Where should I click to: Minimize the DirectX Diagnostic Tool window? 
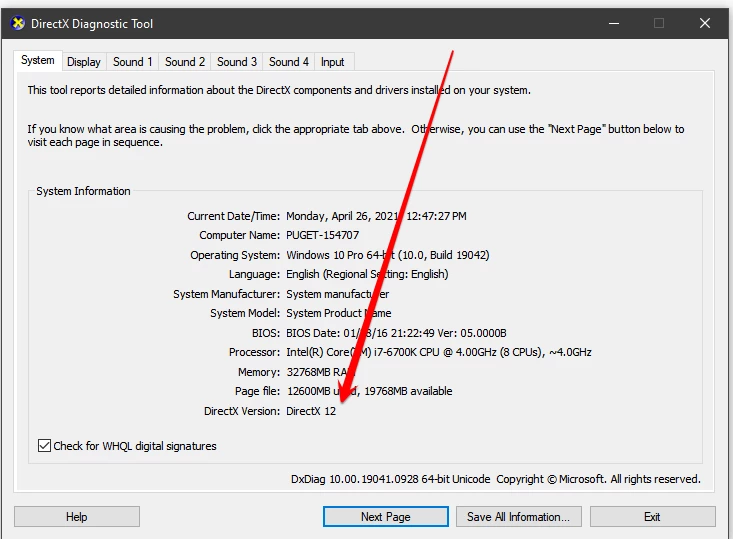614,23
